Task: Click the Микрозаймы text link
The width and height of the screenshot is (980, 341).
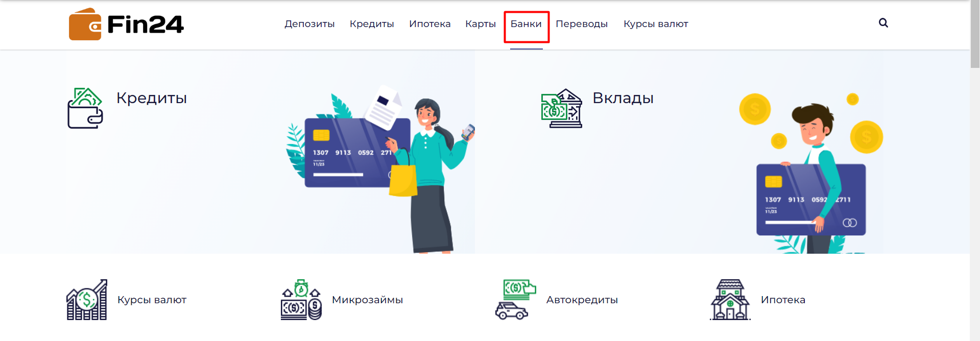Action: (x=367, y=300)
